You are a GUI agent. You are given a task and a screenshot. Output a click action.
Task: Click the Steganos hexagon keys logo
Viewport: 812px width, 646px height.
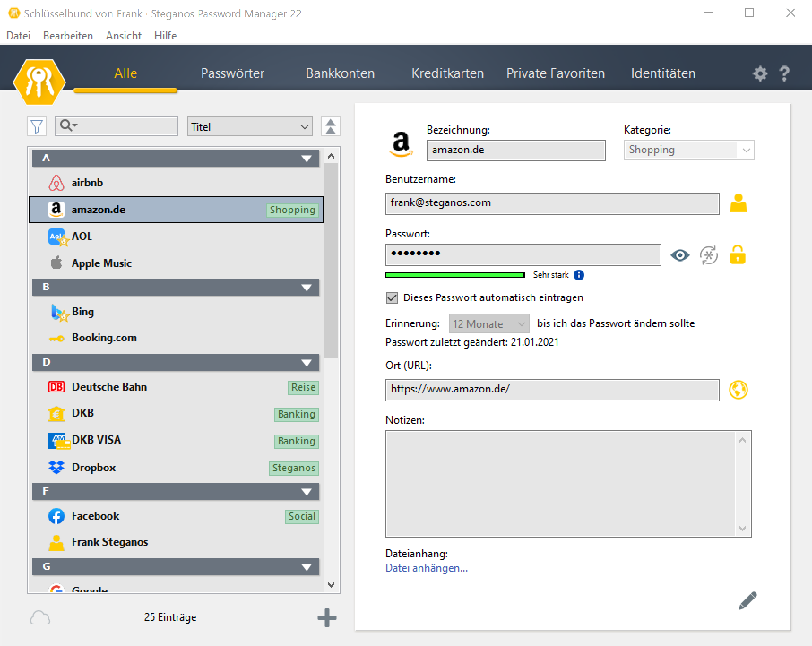tap(39, 82)
